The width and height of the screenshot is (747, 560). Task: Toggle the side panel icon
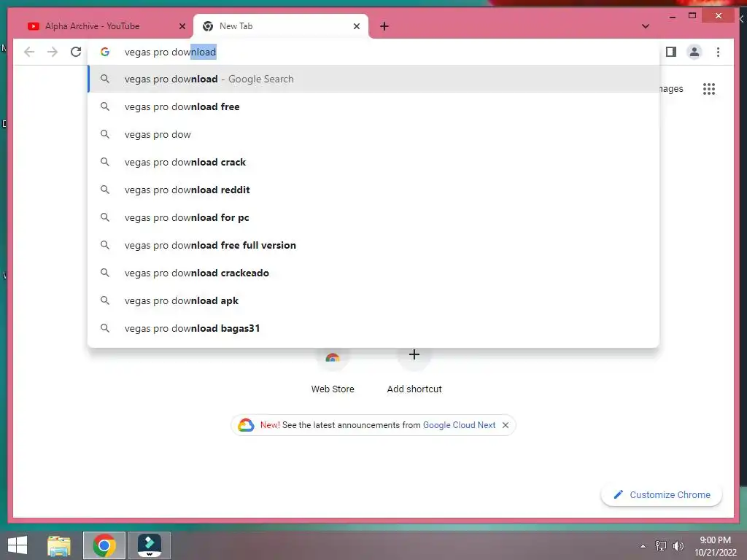(x=671, y=52)
